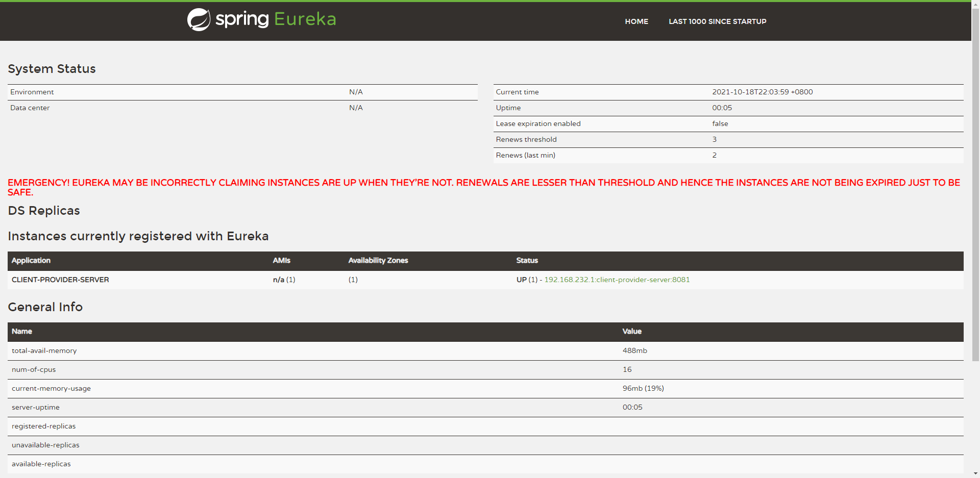The height and width of the screenshot is (478, 980).
Task: Click the server-uptime row name
Action: 36,407
